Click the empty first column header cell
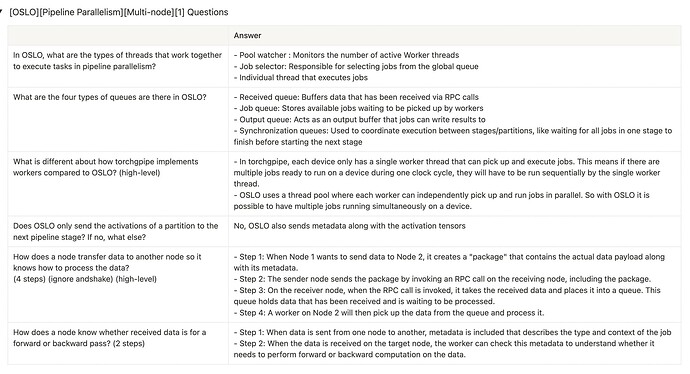Viewport: 690px width, 374px height. [x=118, y=36]
